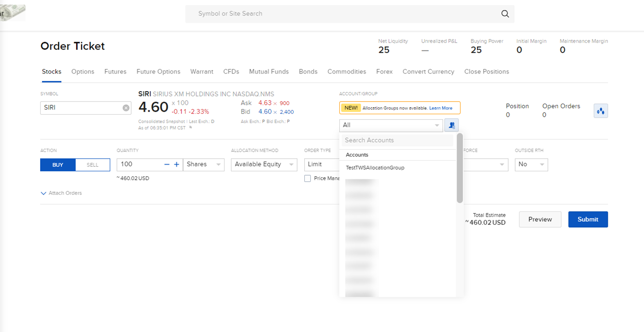644x332 pixels.
Task: Select the SELL action
Action: (93, 165)
